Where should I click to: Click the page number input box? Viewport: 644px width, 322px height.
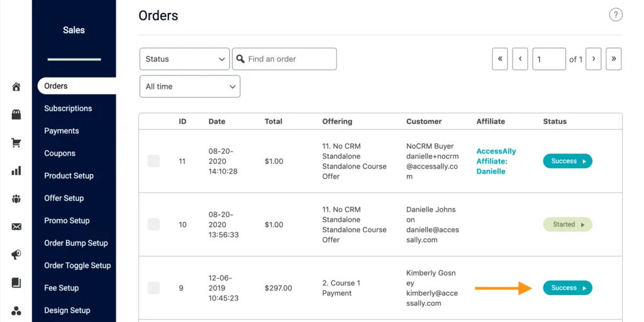coord(549,58)
